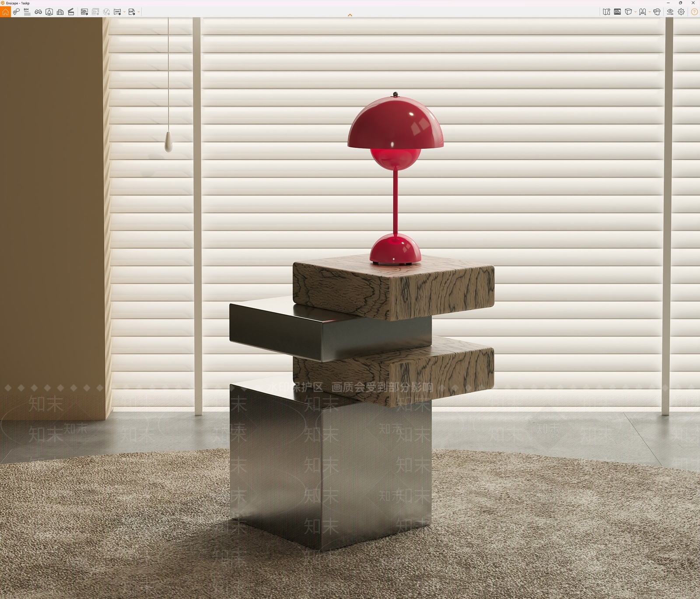The height and width of the screenshot is (599, 700).
Task: Click the grayed-out video export icon
Action: [x=106, y=12]
